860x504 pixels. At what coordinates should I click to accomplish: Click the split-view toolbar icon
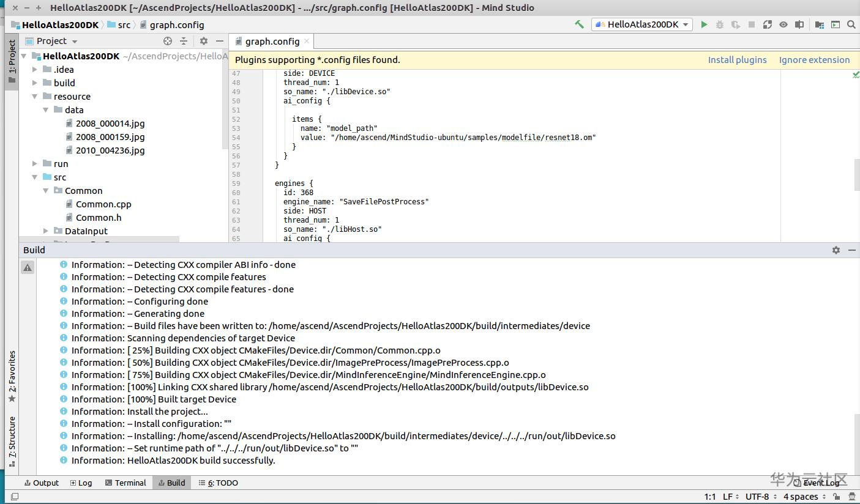[x=799, y=24]
